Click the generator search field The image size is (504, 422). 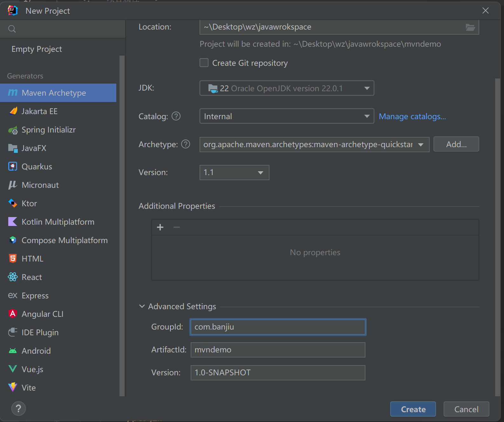(63, 29)
